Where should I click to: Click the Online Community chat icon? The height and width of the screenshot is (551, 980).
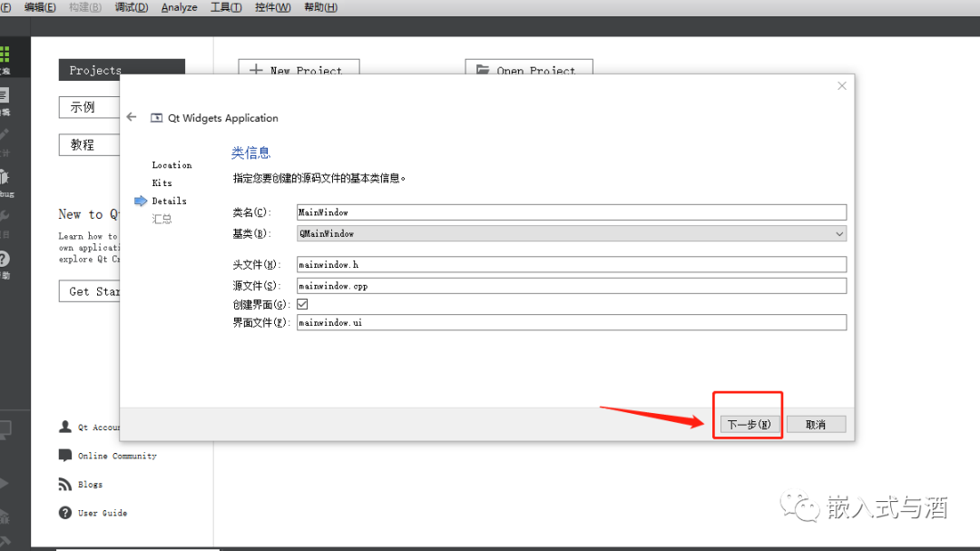[x=65, y=456]
